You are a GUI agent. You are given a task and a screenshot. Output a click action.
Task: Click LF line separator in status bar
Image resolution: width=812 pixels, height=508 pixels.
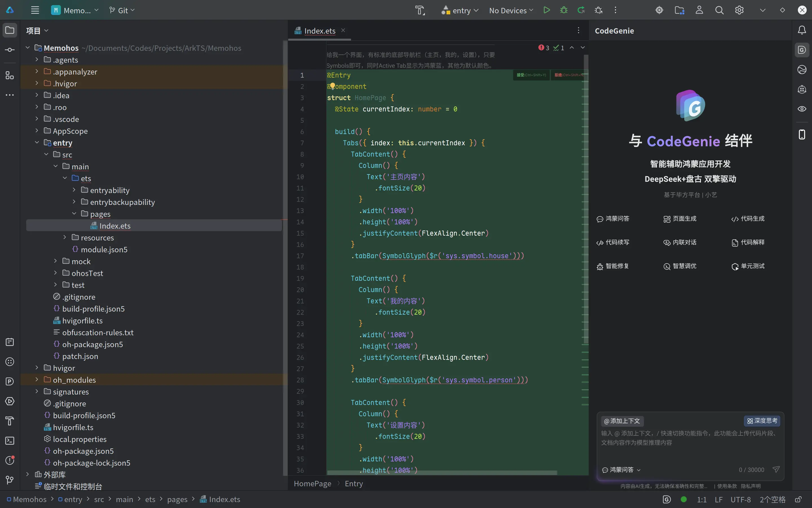pyautogui.click(x=718, y=499)
